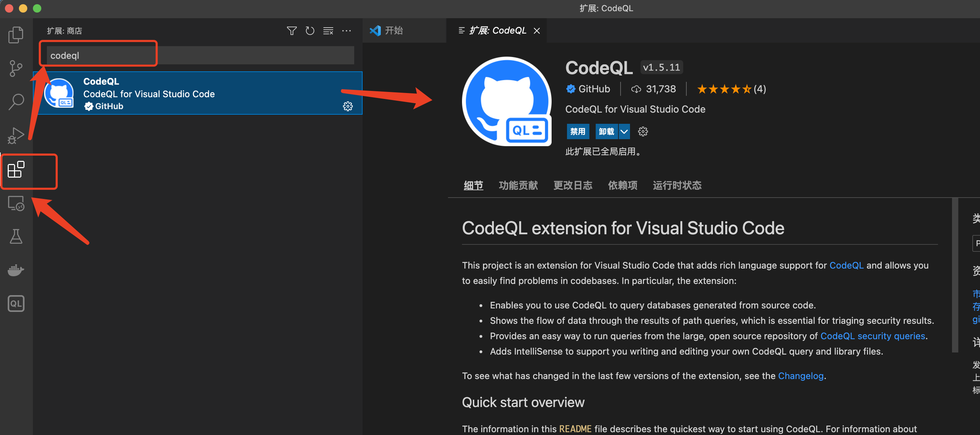Click the GitHub publisher link

[594, 89]
